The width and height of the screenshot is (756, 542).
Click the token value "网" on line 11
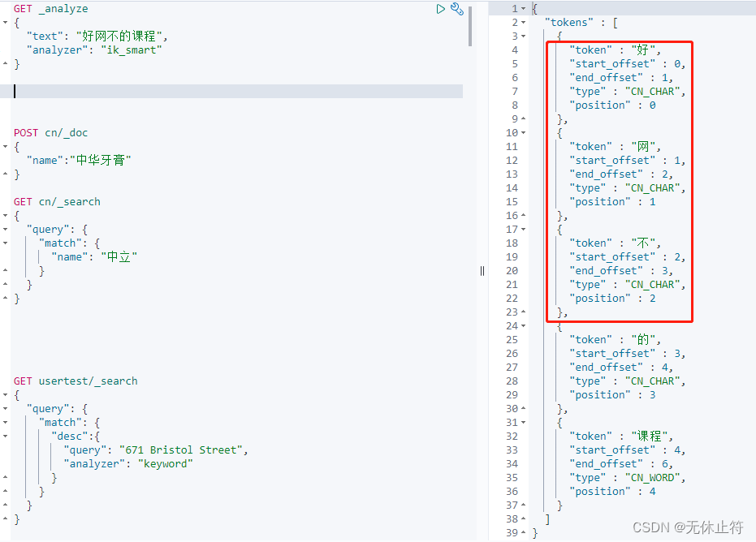(x=642, y=147)
